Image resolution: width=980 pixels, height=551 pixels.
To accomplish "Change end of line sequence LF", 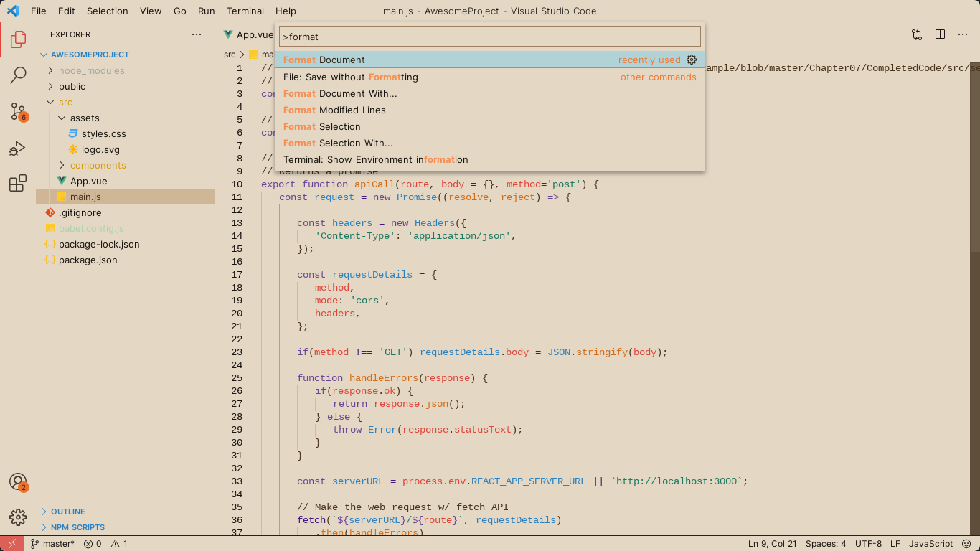I will click(895, 544).
